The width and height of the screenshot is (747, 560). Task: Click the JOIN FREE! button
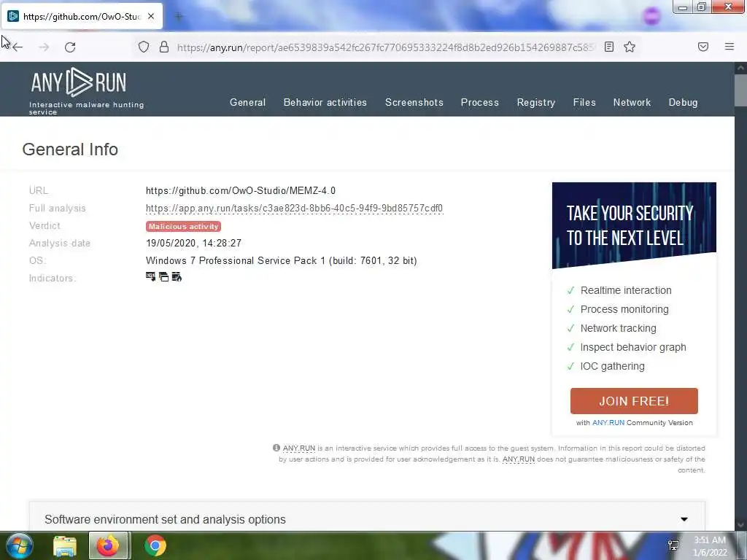634,401
